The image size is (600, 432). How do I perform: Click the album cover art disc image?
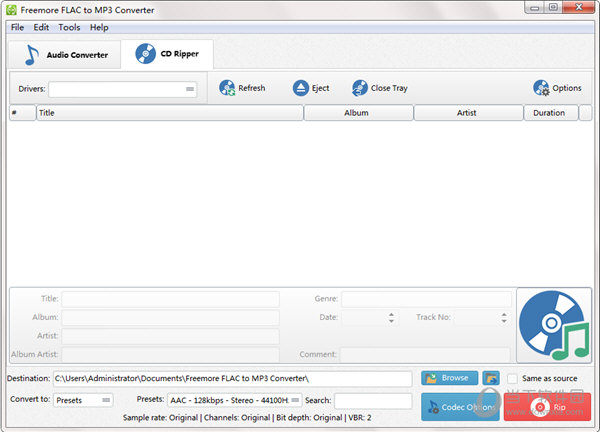tap(554, 325)
